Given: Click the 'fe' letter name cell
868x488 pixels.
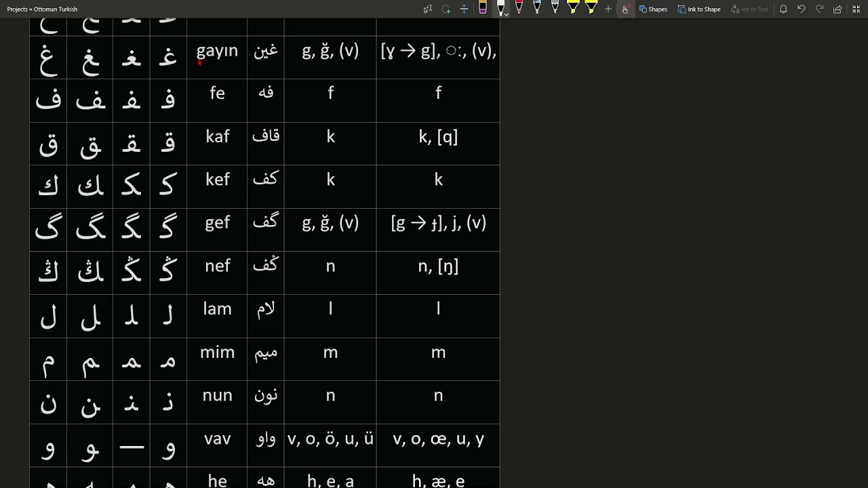Looking at the screenshot, I should pyautogui.click(x=217, y=100).
